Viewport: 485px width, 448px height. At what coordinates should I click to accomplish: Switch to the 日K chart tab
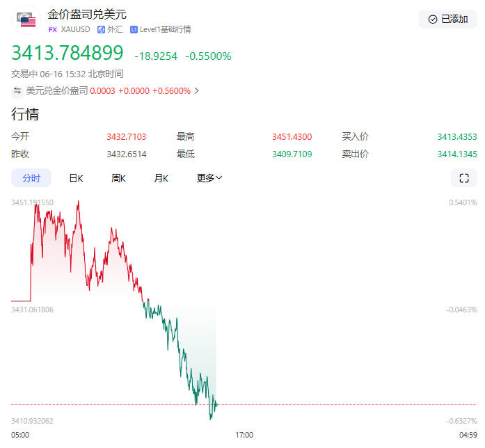pyautogui.click(x=76, y=178)
